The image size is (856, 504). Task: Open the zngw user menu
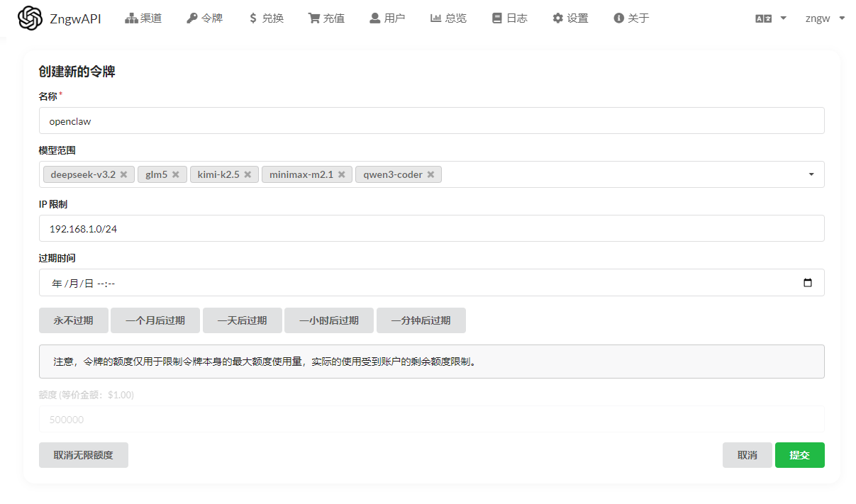pyautogui.click(x=825, y=18)
